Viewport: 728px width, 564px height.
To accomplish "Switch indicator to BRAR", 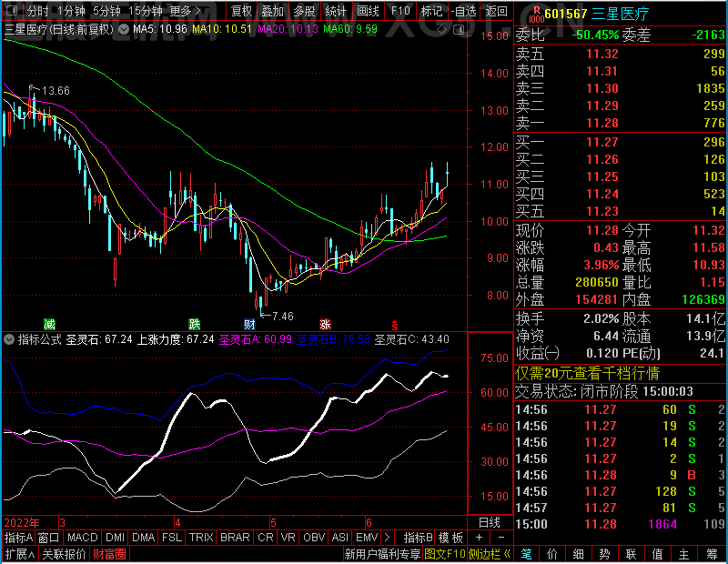I will (235, 538).
